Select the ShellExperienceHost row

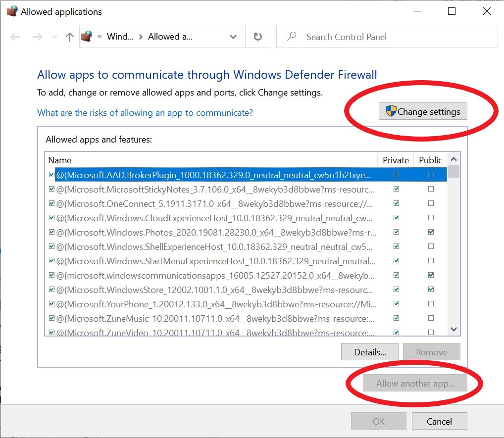pos(246,246)
